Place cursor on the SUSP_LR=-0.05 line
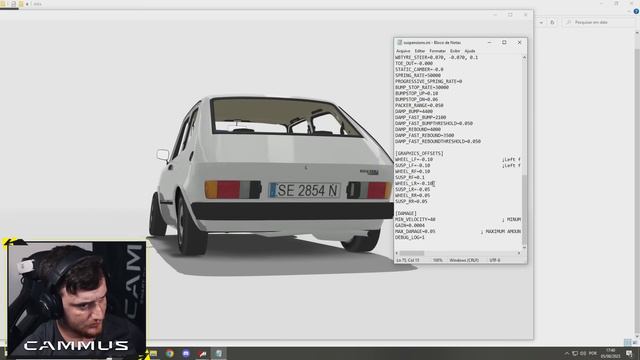Image resolution: width=640 pixels, height=360 pixels. [412, 189]
